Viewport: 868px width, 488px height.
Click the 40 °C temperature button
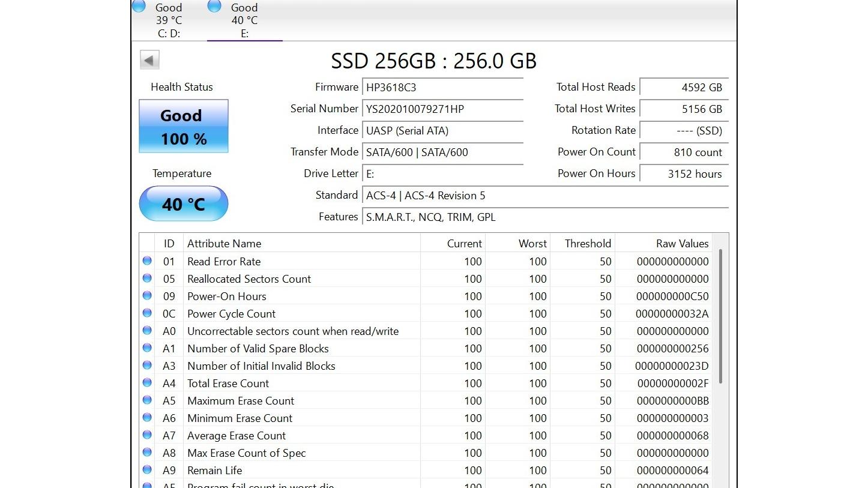(x=183, y=204)
